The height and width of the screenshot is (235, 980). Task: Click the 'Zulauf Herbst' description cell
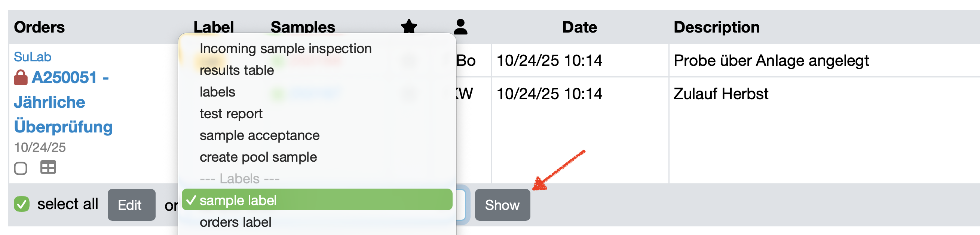pyautogui.click(x=720, y=94)
